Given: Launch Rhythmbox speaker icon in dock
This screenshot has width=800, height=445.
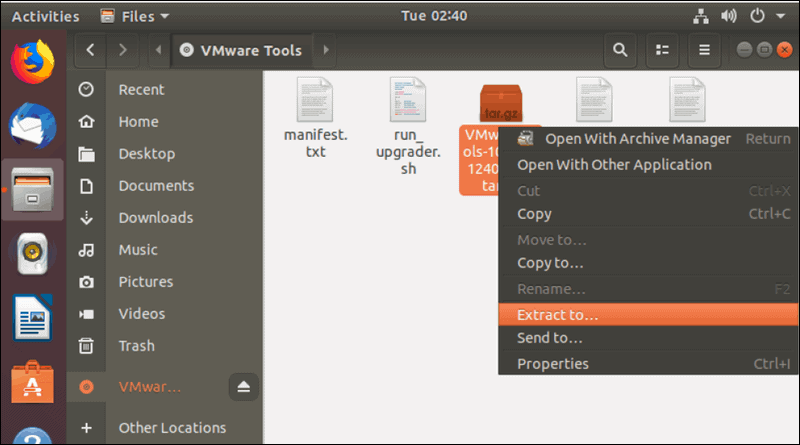Looking at the screenshot, I should pyautogui.click(x=33, y=254).
